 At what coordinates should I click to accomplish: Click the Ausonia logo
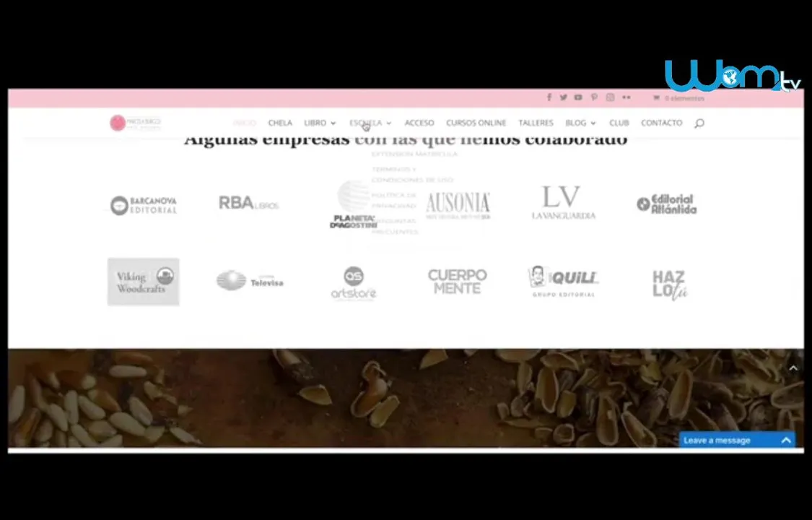pos(458,206)
